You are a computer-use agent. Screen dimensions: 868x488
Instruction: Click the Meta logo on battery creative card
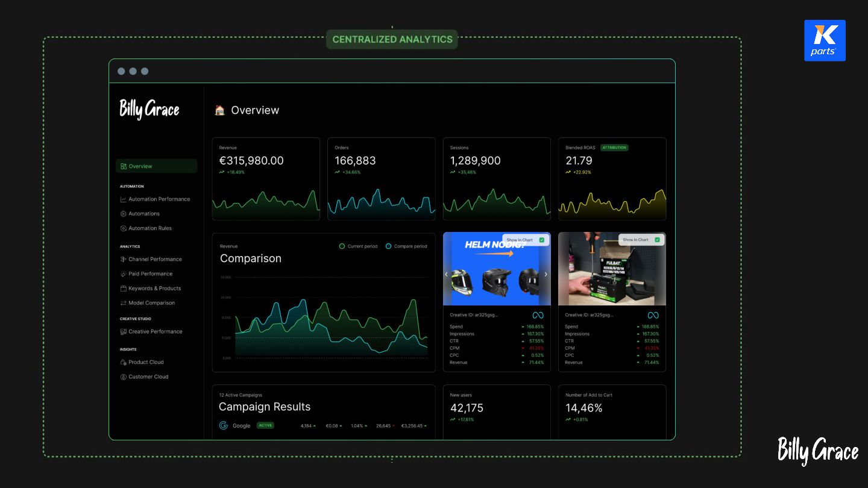click(653, 315)
